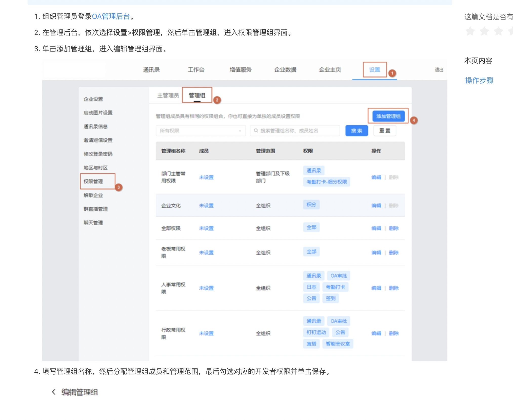The height and width of the screenshot is (420, 513).
Task: Click the magnifier icon in the search box
Action: 256,130
